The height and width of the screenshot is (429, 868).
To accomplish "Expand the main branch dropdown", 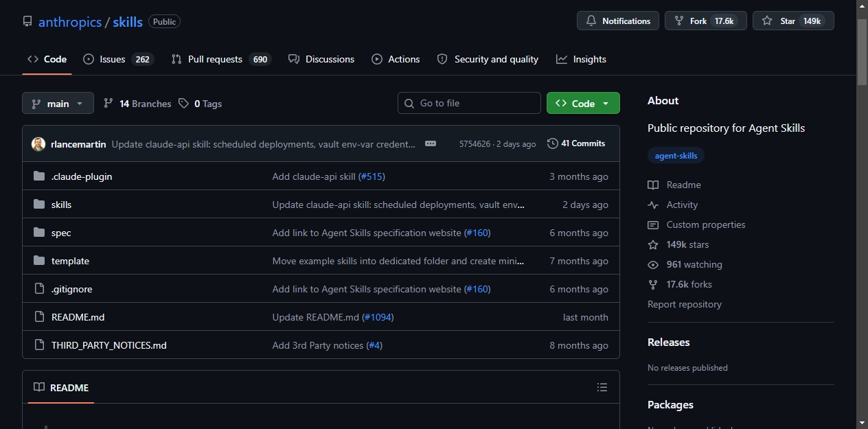I will coord(58,104).
